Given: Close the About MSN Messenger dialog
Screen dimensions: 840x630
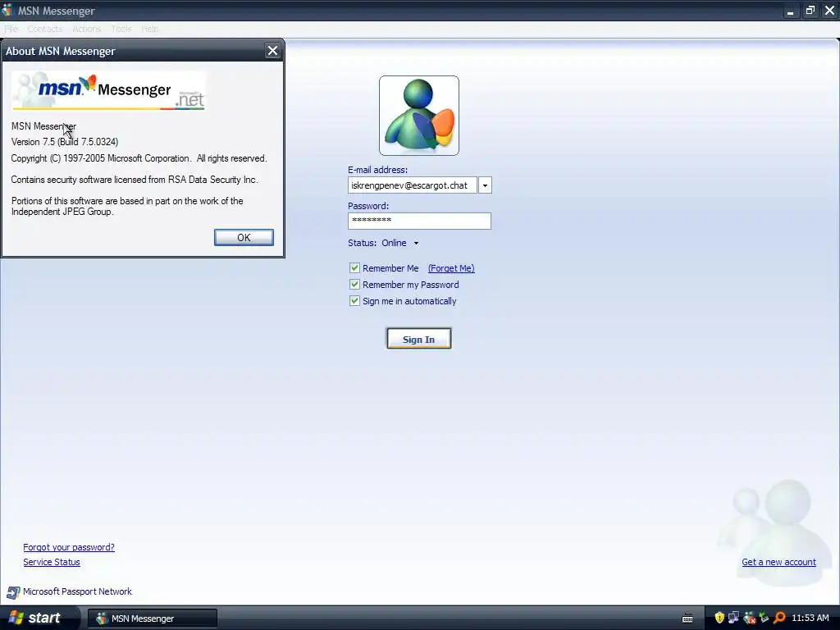Looking at the screenshot, I should click(x=272, y=51).
